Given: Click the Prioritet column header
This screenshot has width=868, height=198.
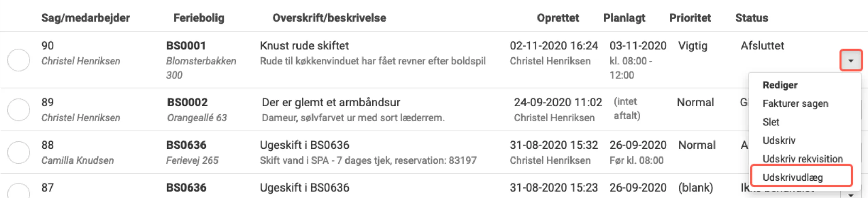Looking at the screenshot, I should point(690,18).
